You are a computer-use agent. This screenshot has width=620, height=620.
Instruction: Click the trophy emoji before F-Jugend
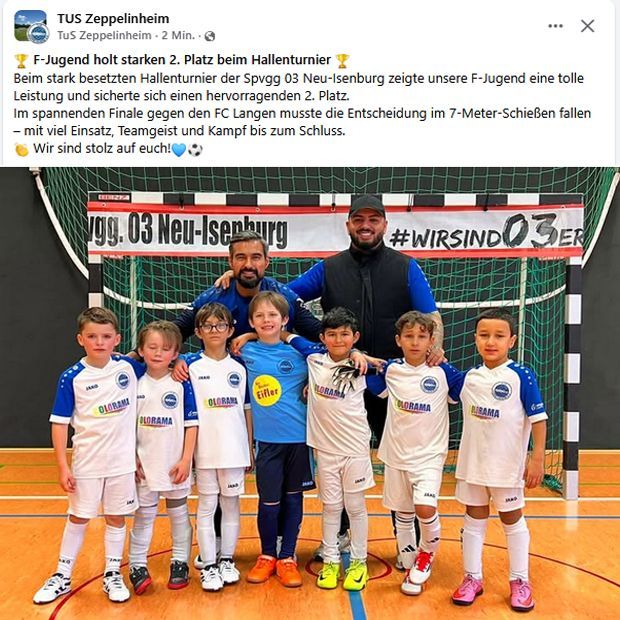pos(21,60)
